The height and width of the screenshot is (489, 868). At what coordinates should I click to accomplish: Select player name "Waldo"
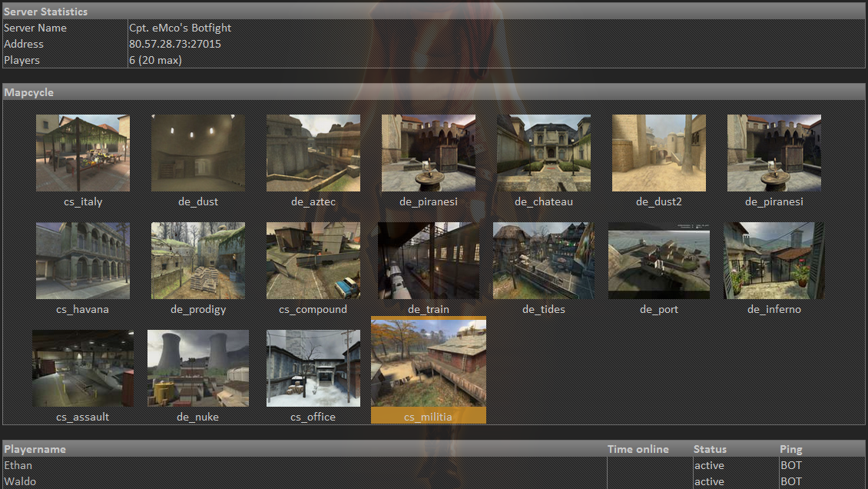coord(20,481)
